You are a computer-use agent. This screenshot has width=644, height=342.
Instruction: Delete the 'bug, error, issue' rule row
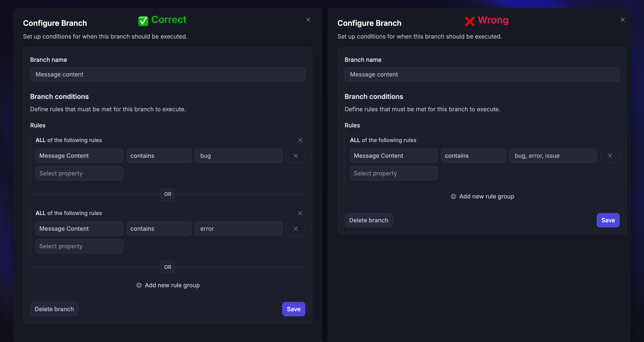pos(610,156)
